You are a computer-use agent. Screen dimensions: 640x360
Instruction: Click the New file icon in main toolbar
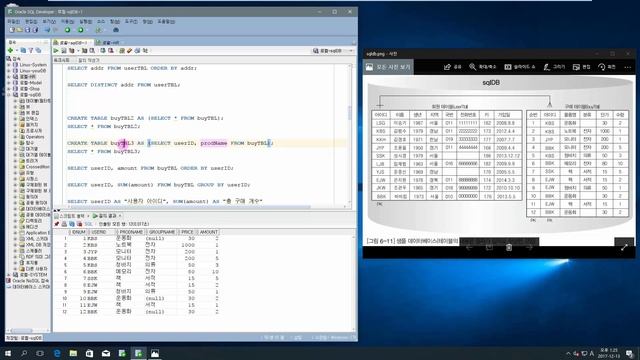click(x=12, y=30)
